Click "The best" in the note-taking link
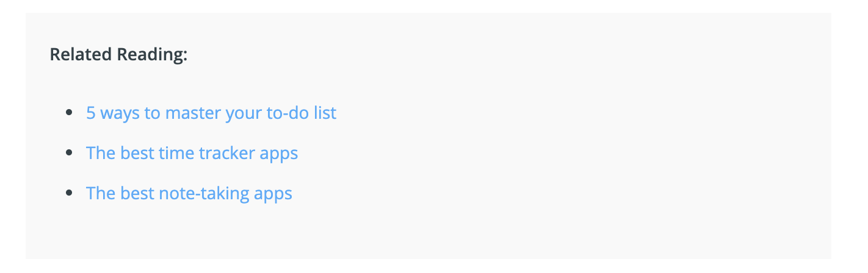868x273 pixels. 120,194
